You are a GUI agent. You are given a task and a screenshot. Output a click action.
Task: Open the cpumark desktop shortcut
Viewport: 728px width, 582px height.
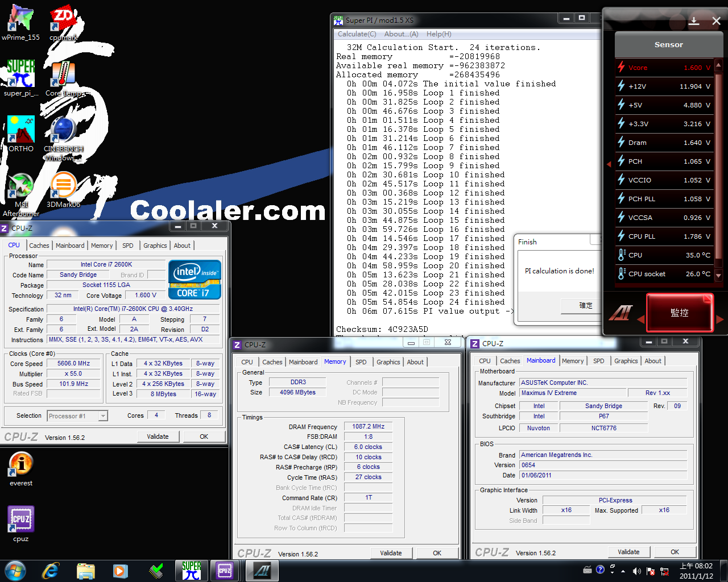tap(63, 23)
